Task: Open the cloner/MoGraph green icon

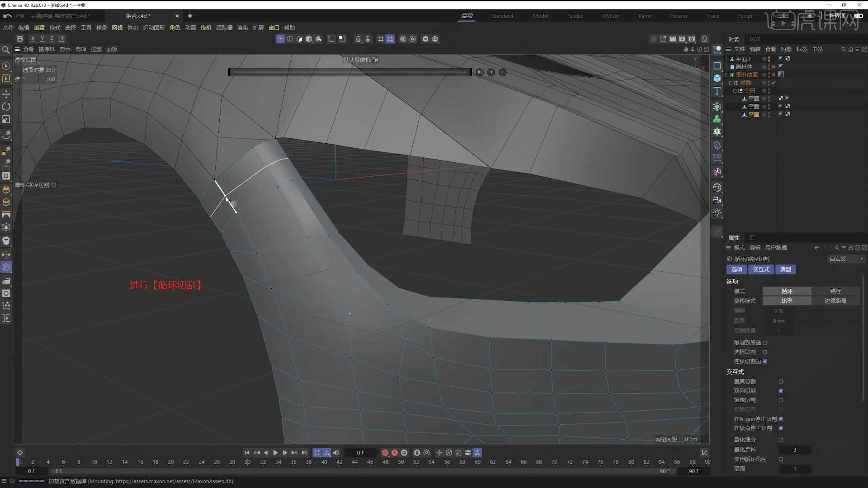Action: [x=717, y=119]
